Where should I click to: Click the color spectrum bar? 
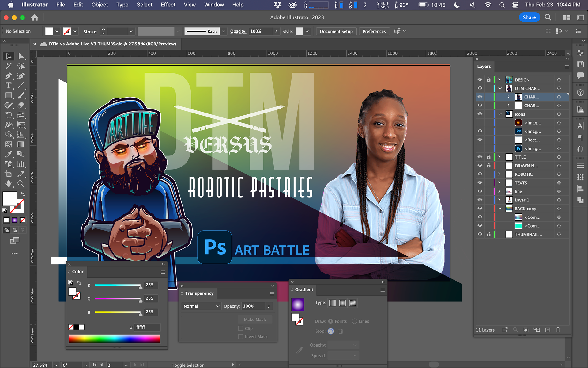(115, 339)
